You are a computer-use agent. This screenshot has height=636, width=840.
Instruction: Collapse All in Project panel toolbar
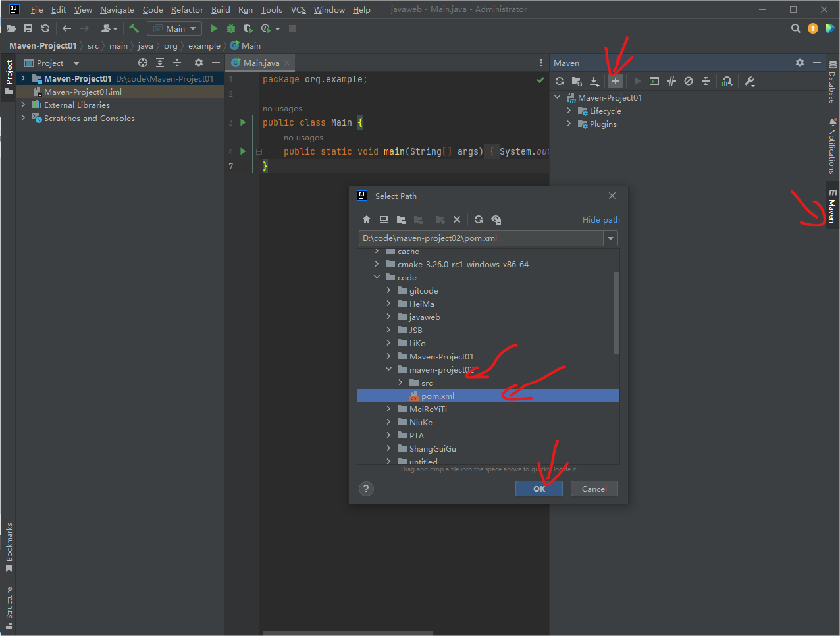177,63
